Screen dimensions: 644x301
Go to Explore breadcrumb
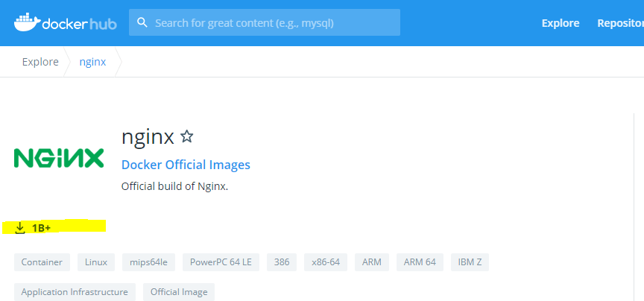point(40,62)
